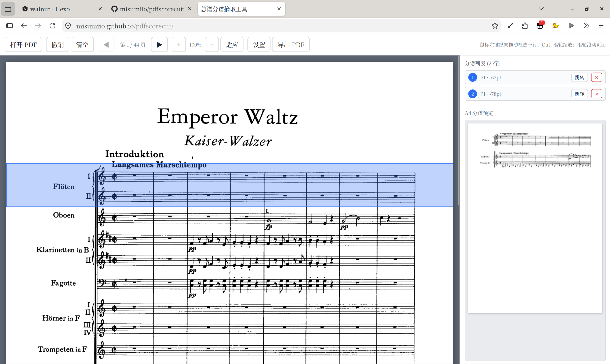610x364 pixels.
Task: Click the diagonal expand arrow icon
Action: (510, 26)
